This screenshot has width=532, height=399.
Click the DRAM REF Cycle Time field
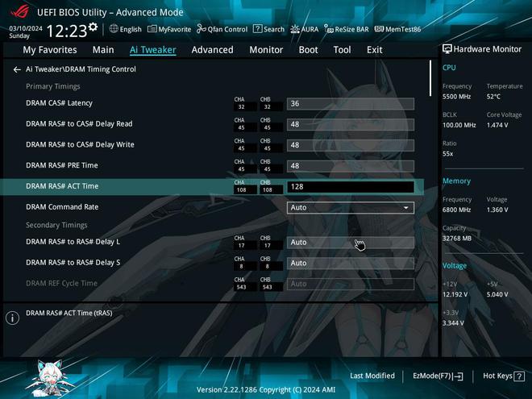[351, 284]
